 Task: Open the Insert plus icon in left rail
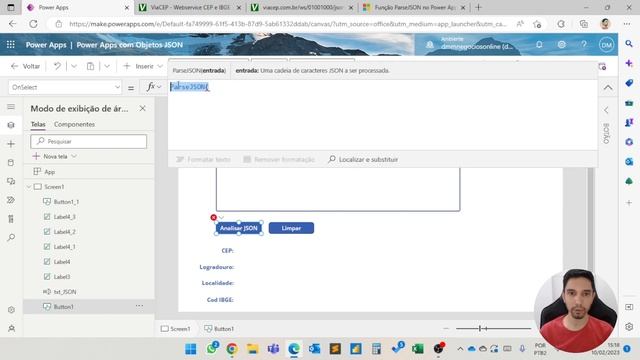[x=11, y=144]
